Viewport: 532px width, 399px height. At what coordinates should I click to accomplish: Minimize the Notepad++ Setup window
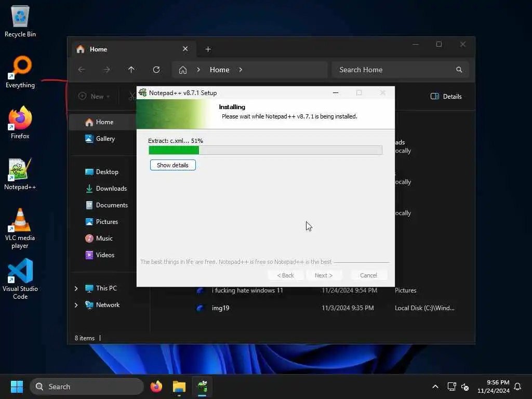pos(336,92)
